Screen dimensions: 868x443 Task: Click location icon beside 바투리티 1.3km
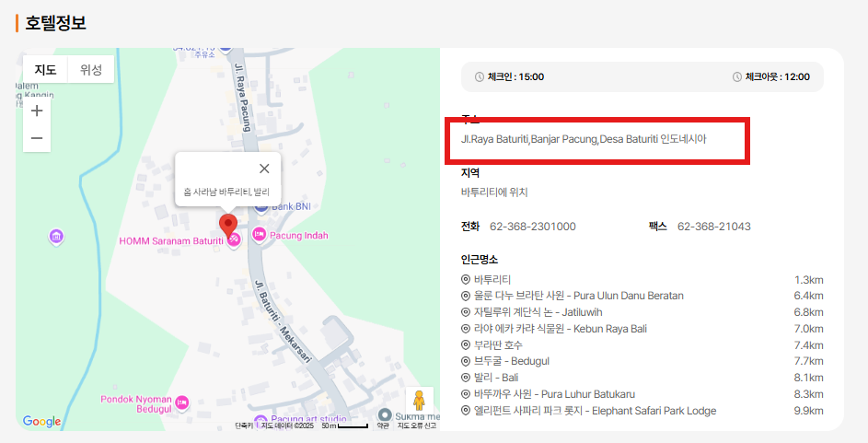click(466, 280)
